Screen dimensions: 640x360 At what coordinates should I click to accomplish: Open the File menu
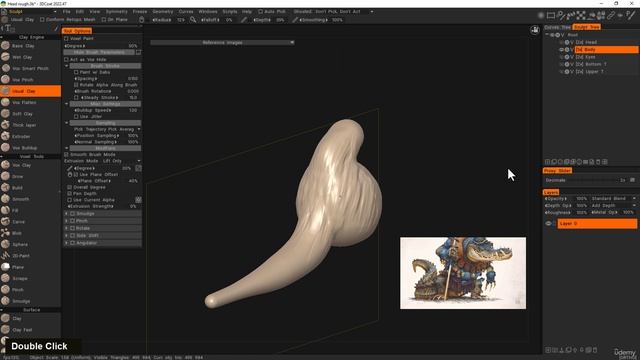[x=67, y=12]
